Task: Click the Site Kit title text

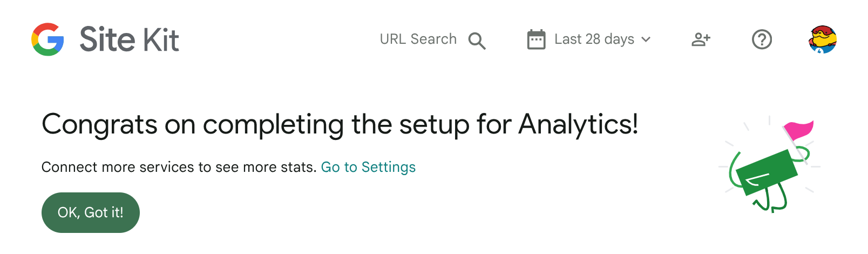Action: [129, 39]
